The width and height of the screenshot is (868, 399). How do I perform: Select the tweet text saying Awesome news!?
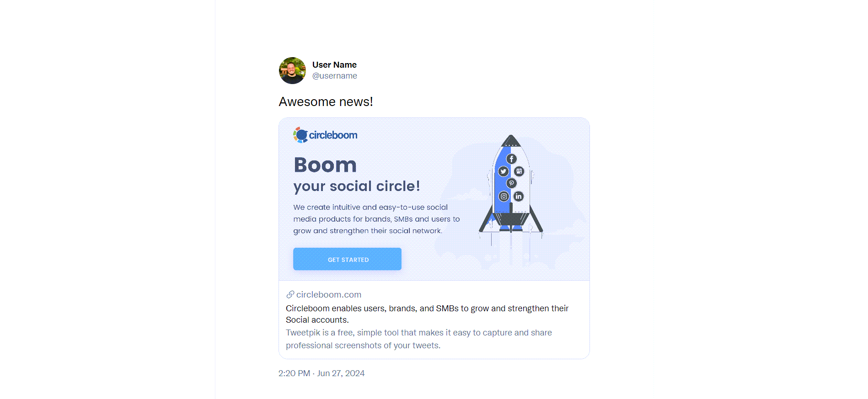coord(326,101)
